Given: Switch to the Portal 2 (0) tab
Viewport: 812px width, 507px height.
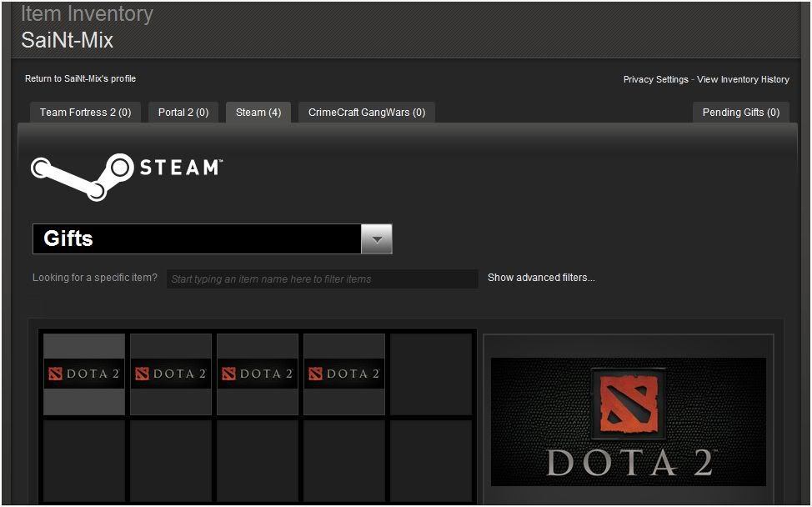Looking at the screenshot, I should [x=183, y=113].
